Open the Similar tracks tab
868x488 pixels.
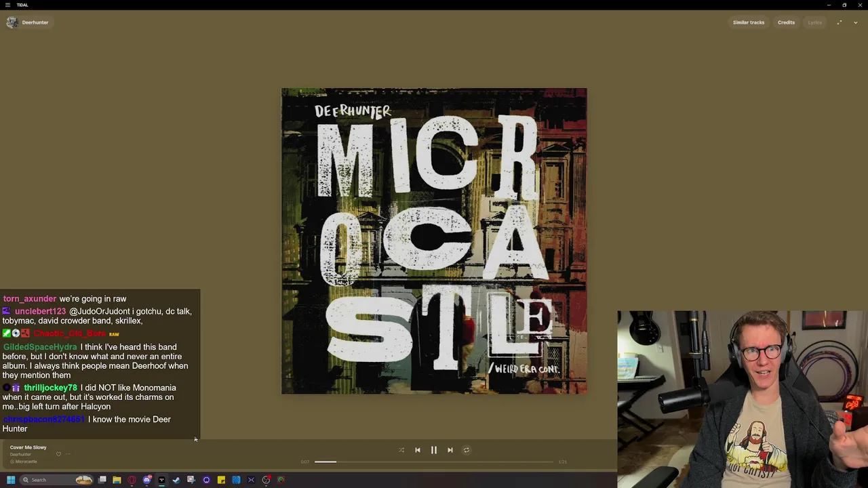[x=749, y=22]
